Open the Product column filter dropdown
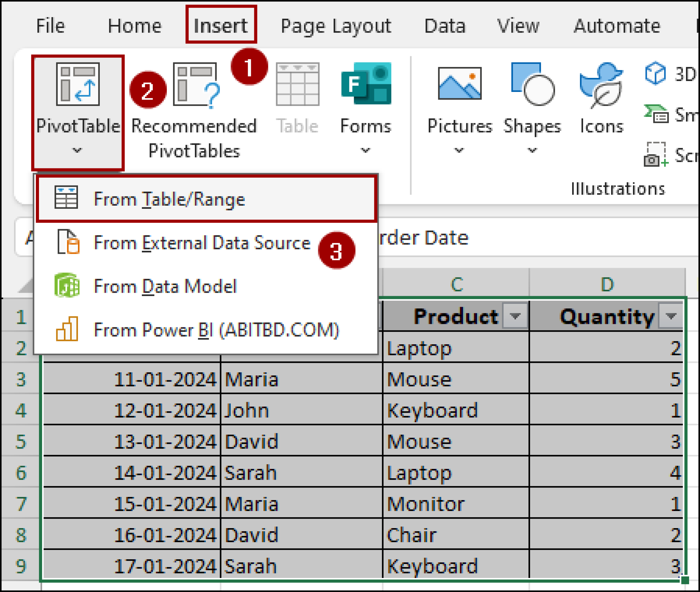The height and width of the screenshot is (592, 700). [x=515, y=316]
